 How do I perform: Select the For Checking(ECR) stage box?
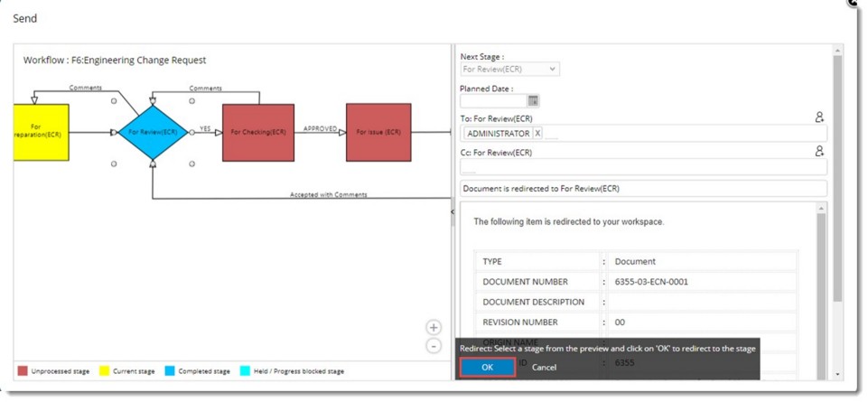click(x=257, y=132)
